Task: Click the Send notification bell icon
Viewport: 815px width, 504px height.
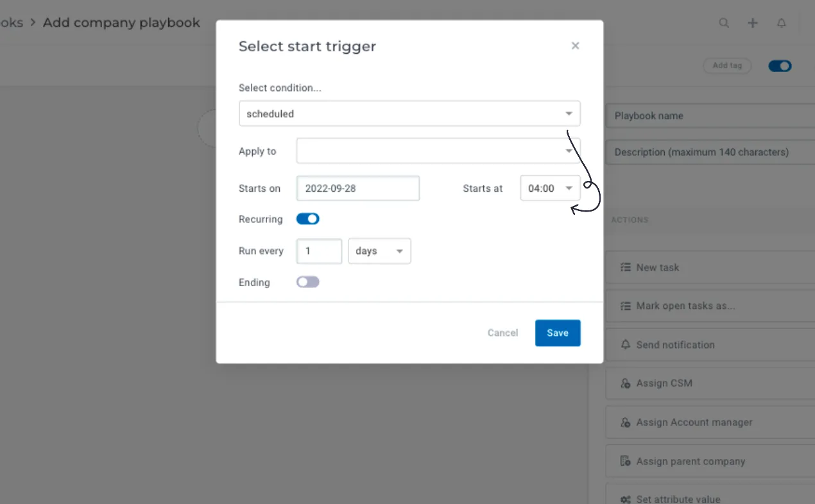Action: point(626,344)
